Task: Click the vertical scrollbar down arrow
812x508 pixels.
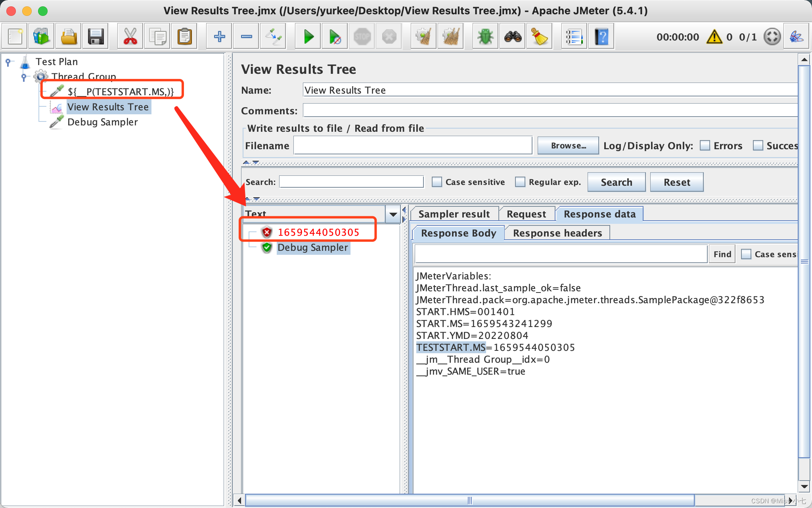Action: (x=804, y=486)
